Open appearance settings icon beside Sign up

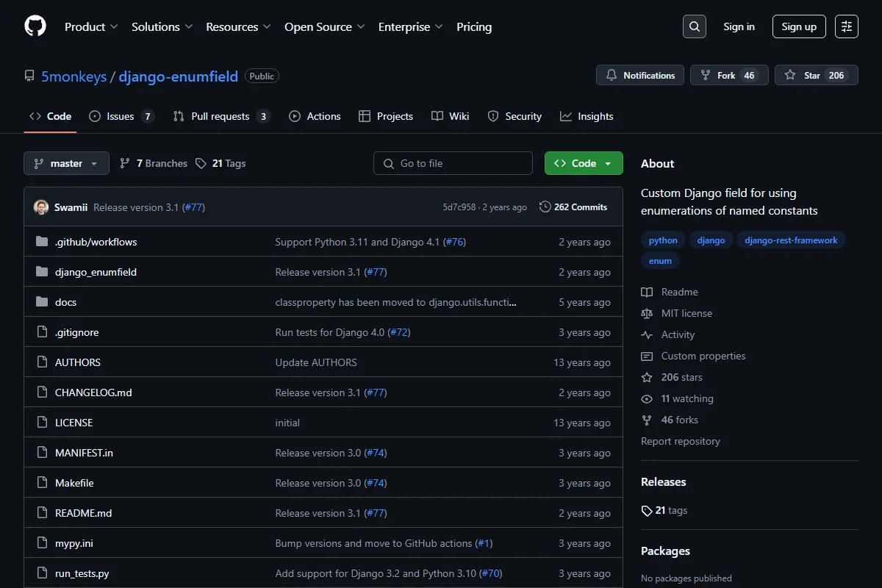(x=847, y=26)
